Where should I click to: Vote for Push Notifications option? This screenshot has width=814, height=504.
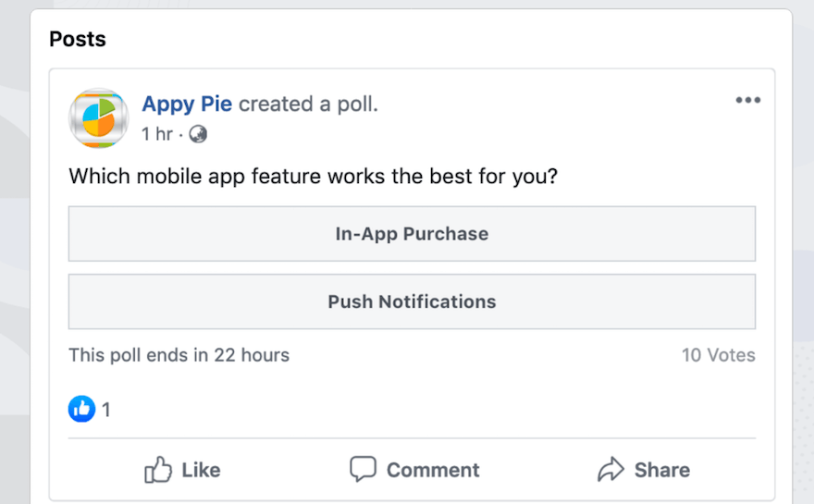click(412, 301)
